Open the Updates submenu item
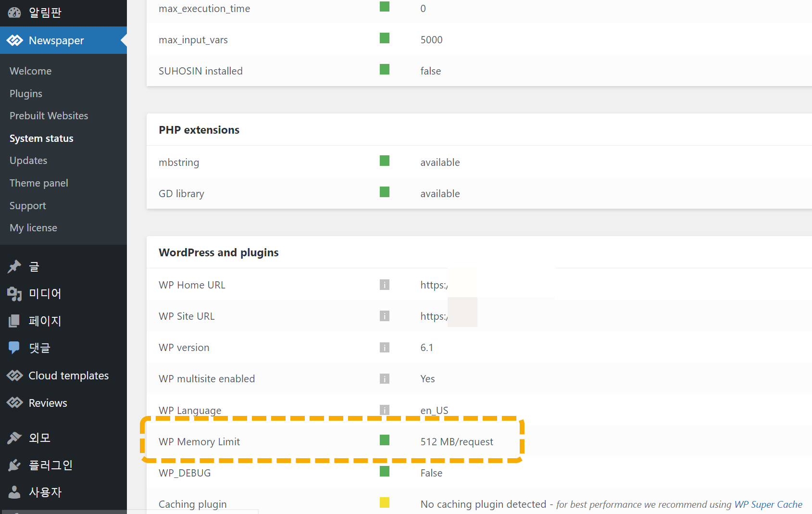Screen dimensions: 812x514 point(28,161)
